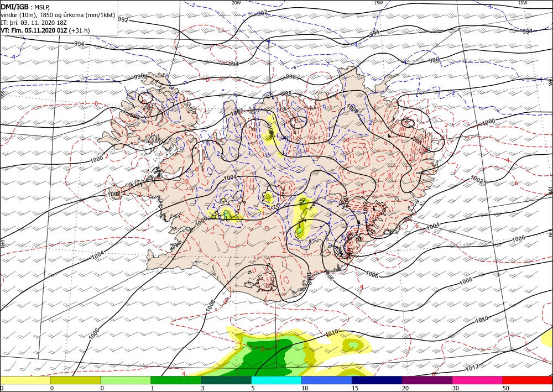
Task: Click the "1012" isobar label
Action: (x=472, y=368)
